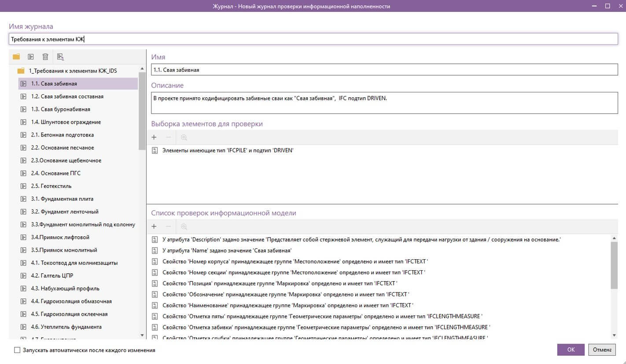Screen dimensions: 626x364
Task: Click the checks list scrollbar thumb
Action: pos(615,265)
